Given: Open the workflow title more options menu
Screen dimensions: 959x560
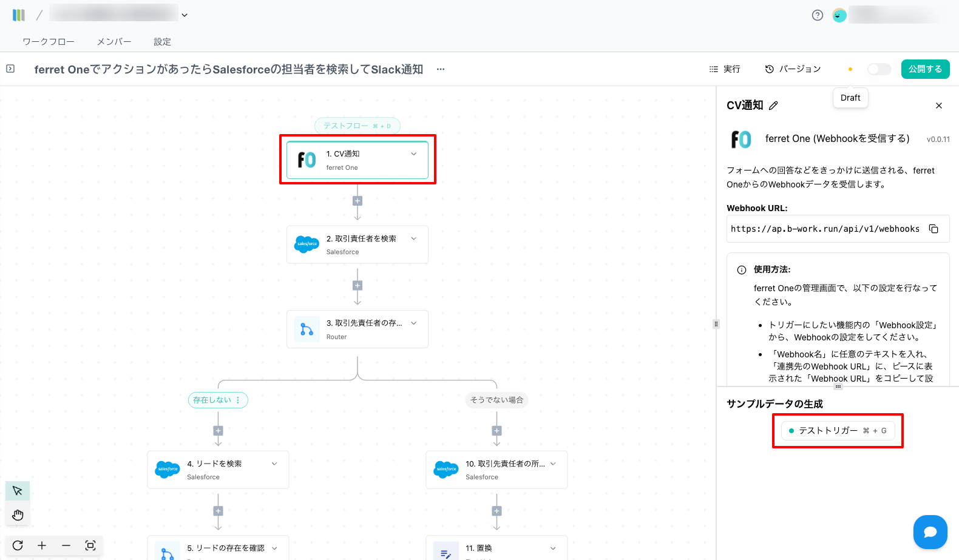Looking at the screenshot, I should pos(441,69).
